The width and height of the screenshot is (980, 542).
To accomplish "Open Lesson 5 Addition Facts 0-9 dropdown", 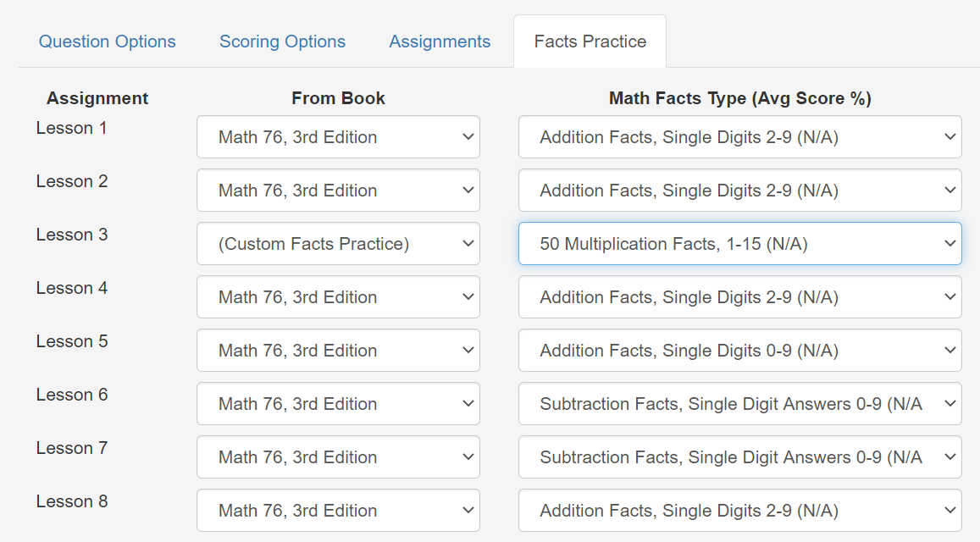I will coord(740,350).
